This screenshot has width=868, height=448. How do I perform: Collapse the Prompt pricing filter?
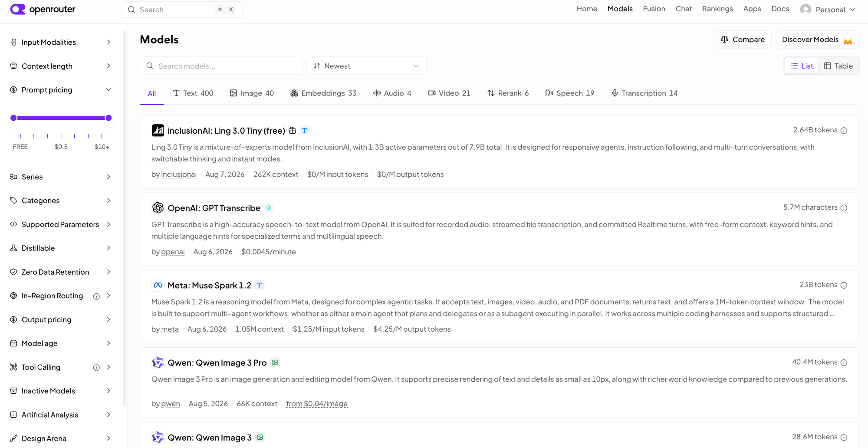(x=61, y=90)
